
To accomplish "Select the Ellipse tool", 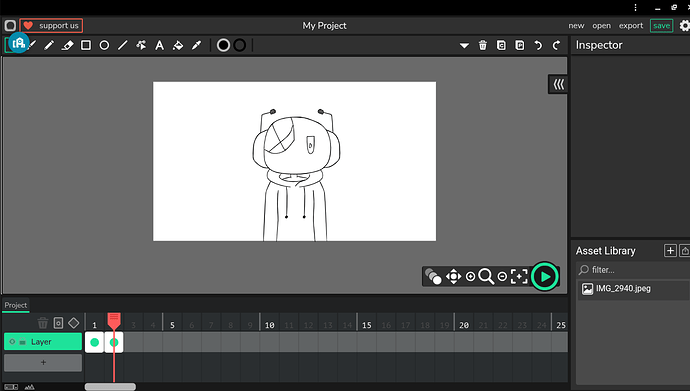I will tap(104, 45).
